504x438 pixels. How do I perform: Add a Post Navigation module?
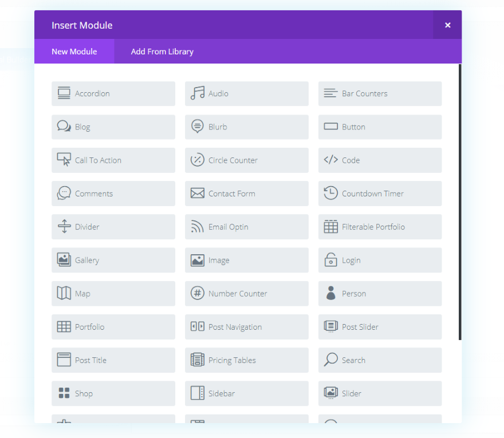(246, 327)
